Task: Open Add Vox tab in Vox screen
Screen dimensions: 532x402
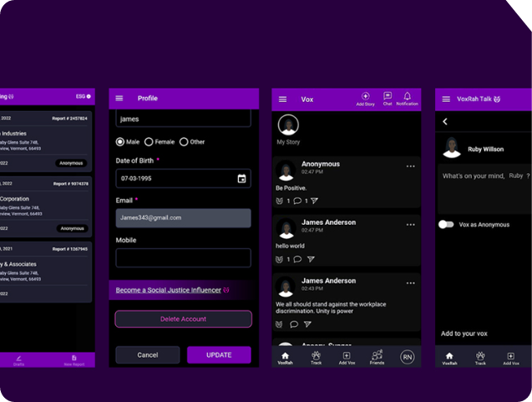Action: (347, 358)
